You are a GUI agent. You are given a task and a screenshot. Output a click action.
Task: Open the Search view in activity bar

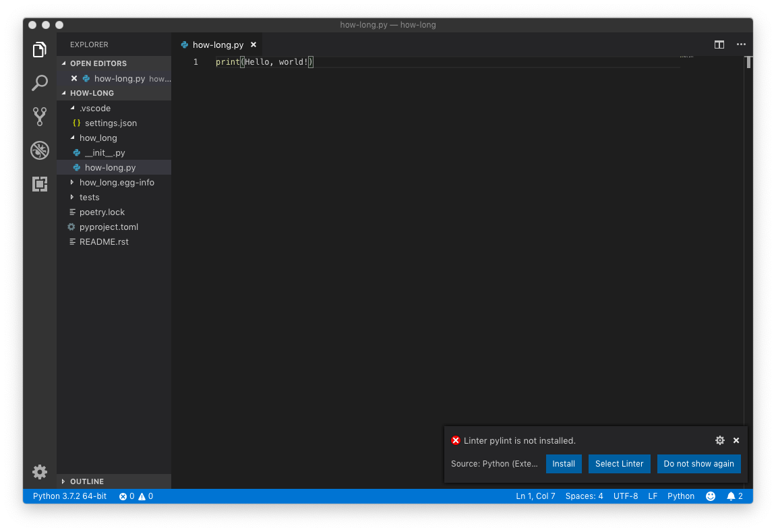click(x=40, y=83)
